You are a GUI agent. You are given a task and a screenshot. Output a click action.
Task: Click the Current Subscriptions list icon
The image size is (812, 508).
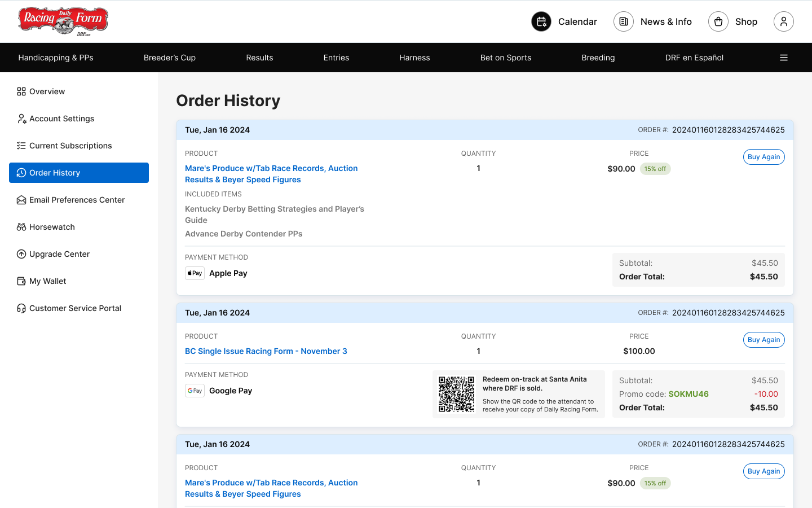(x=21, y=146)
